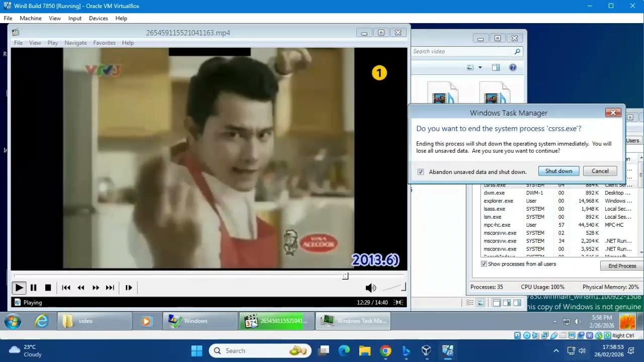The height and width of the screenshot is (362, 644).
Task: Toggle Show processes from all users
Action: [x=484, y=264]
